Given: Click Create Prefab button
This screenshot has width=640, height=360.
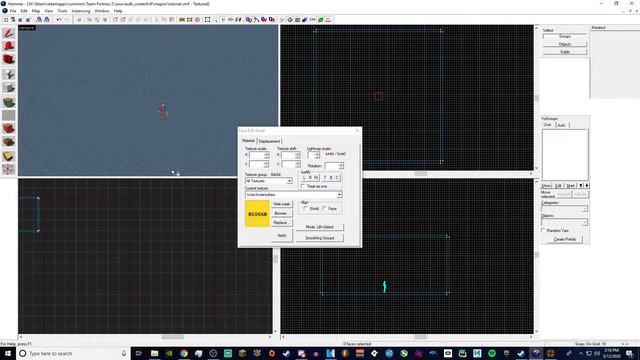Looking at the screenshot, I should click(x=564, y=239).
